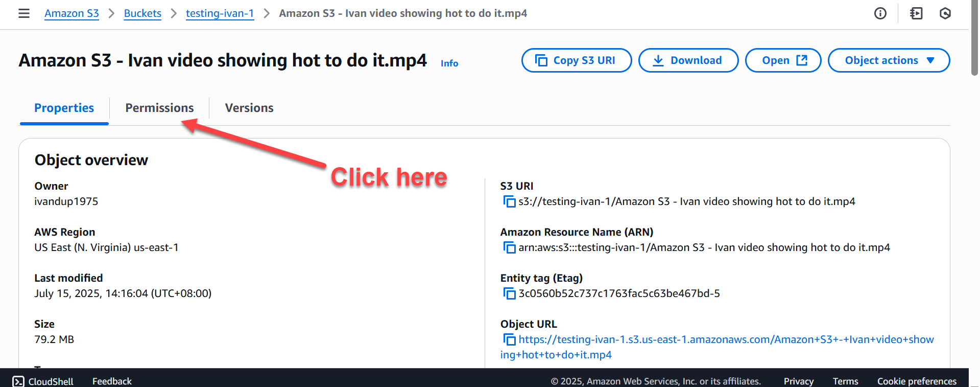Click the Copy S3 URI button
The image size is (980, 387).
click(x=576, y=60)
